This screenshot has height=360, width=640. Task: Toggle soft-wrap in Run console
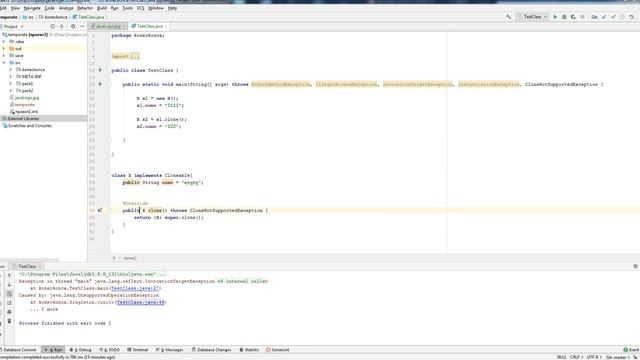pos(9,294)
